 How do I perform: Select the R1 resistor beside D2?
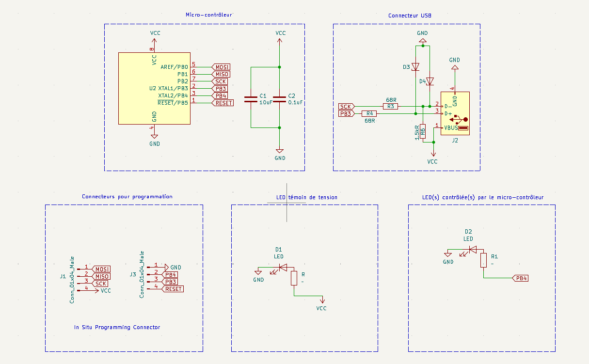coord(483,261)
